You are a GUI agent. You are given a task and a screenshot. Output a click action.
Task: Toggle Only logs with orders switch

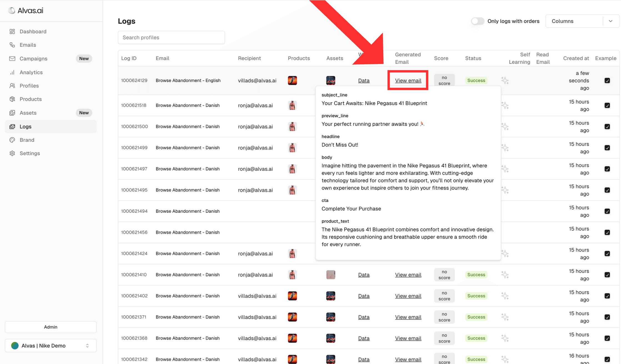(477, 21)
